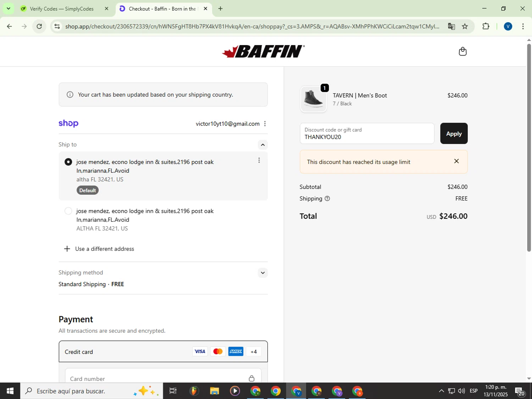Image resolution: width=532 pixels, height=399 pixels.
Task: Click the shipping help question mark icon
Action: tap(327, 199)
